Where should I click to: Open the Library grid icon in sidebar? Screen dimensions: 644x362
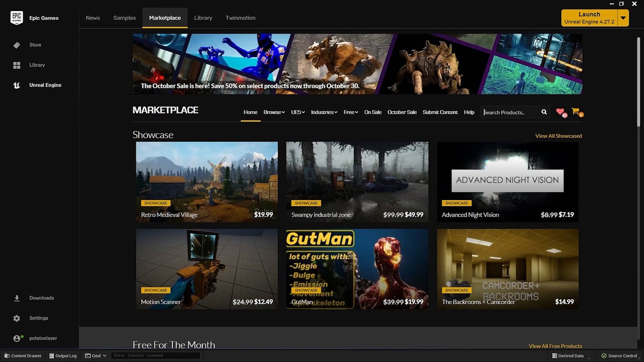click(x=17, y=65)
